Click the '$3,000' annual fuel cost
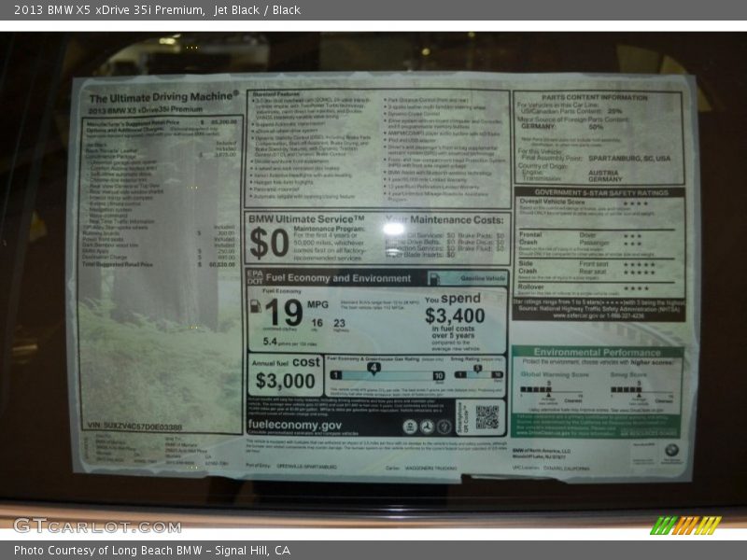Image resolution: width=747 pixels, height=560 pixels. coord(285,381)
